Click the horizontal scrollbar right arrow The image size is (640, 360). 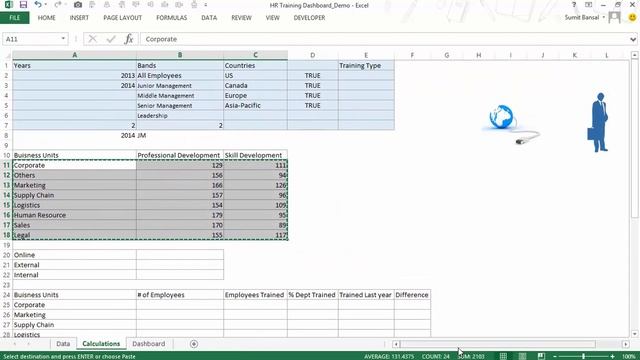coord(626,344)
